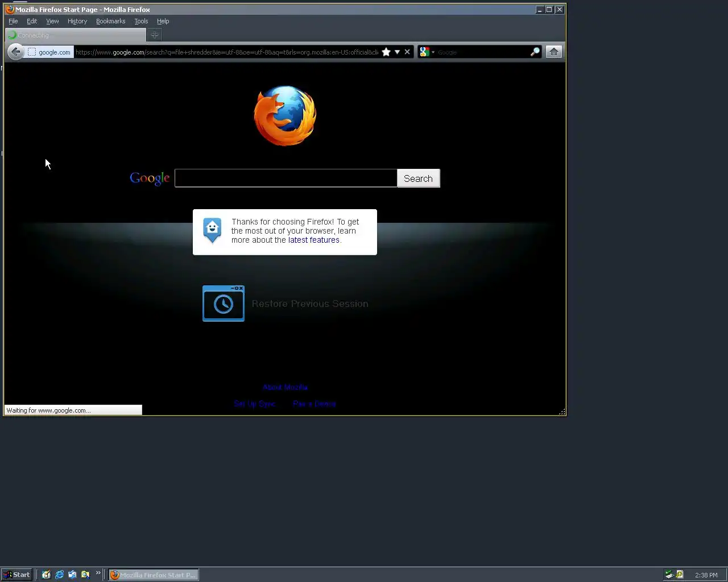Open the View menu

(x=52, y=21)
